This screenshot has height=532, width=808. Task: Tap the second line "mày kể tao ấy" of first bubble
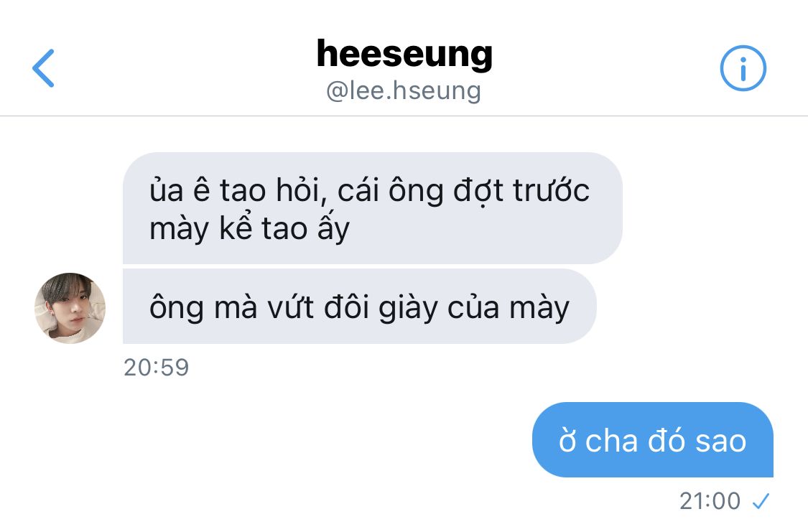tap(249, 228)
